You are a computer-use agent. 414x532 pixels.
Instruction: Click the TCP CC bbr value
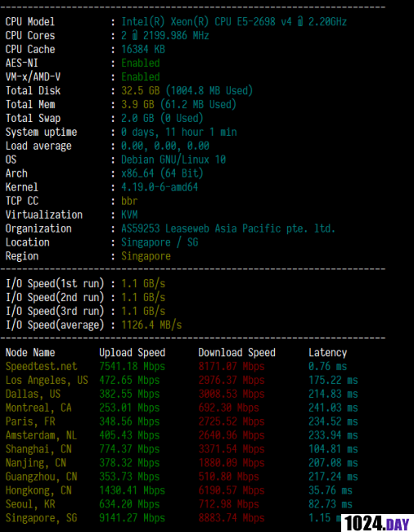click(129, 201)
